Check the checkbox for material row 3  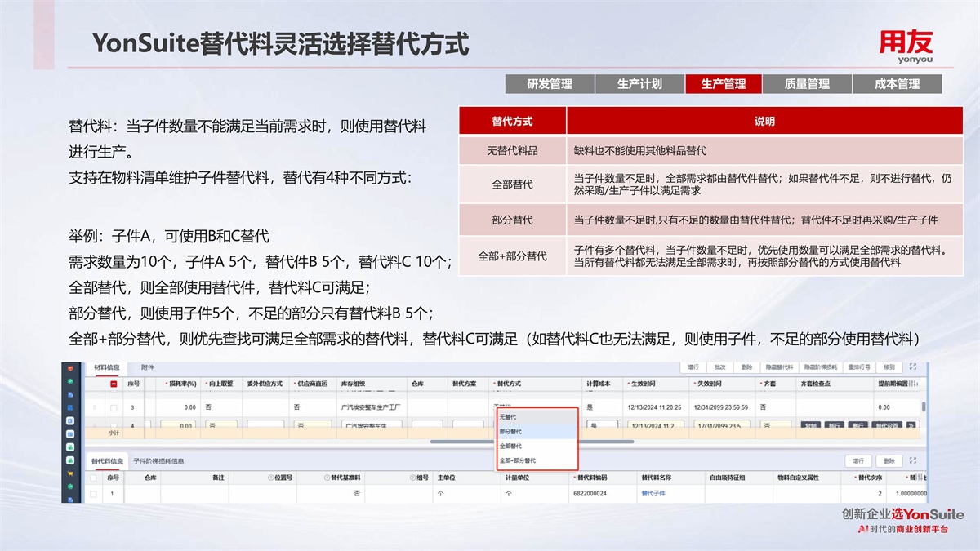tap(114, 407)
